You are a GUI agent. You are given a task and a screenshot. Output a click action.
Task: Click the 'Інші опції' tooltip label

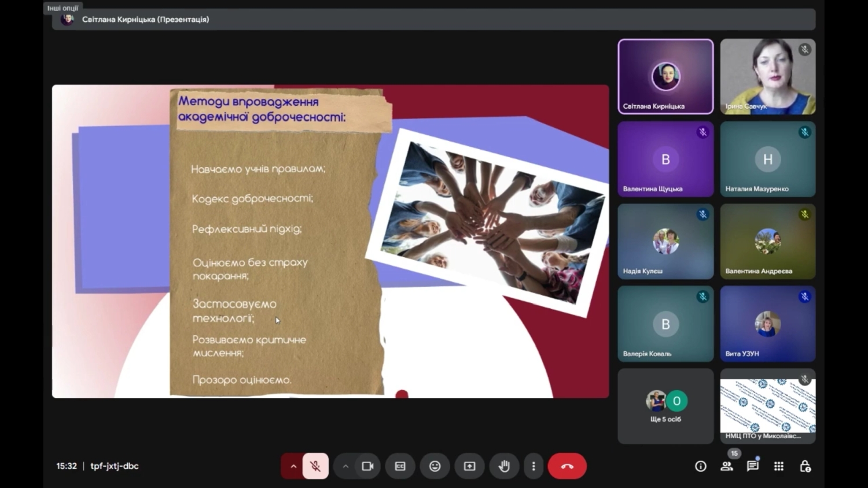[62, 8]
